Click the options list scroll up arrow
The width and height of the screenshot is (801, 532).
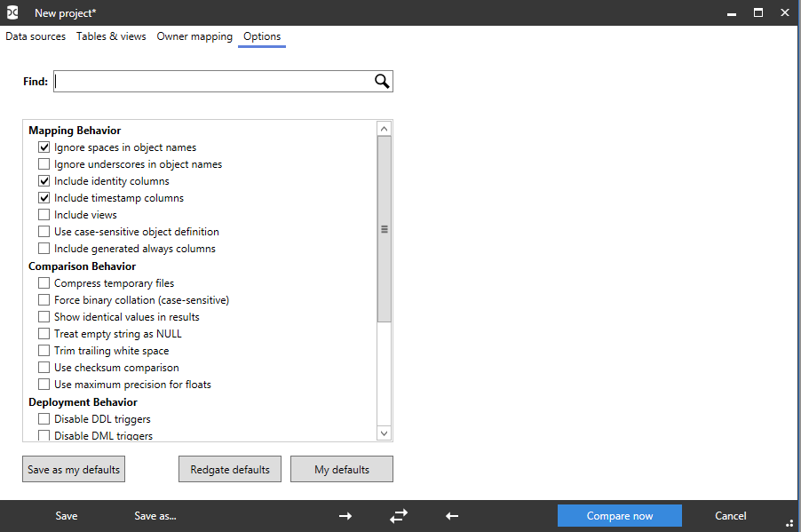385,129
